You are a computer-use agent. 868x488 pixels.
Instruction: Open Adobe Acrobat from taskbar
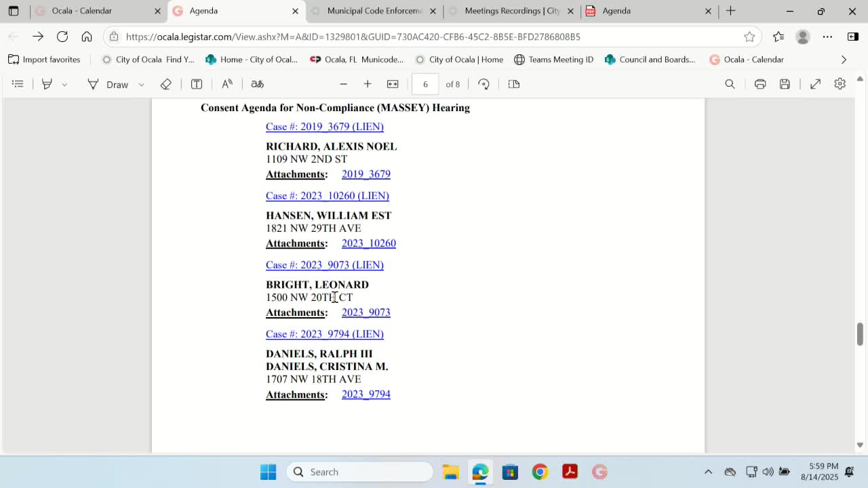tap(570, 472)
